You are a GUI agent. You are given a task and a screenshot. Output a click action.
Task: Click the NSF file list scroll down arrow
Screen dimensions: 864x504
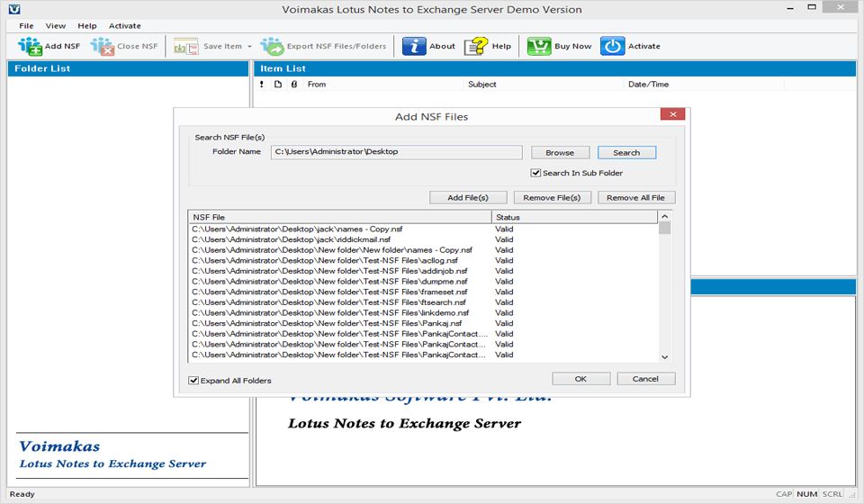(x=664, y=357)
